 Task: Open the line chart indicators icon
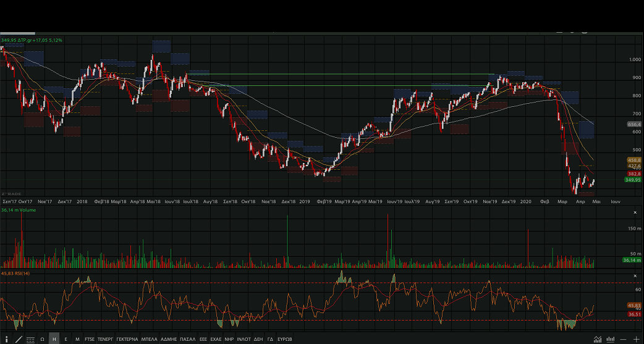[x=597, y=339]
